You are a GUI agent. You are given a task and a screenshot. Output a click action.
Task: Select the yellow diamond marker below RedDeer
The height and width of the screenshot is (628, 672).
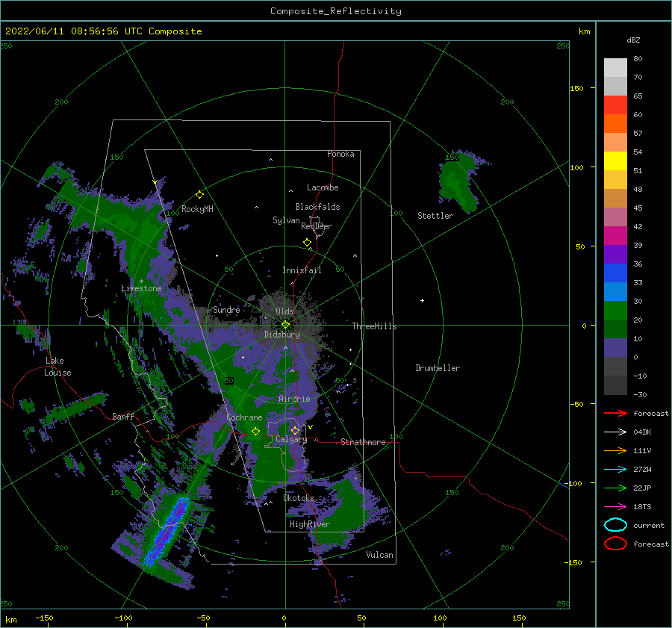pos(308,243)
